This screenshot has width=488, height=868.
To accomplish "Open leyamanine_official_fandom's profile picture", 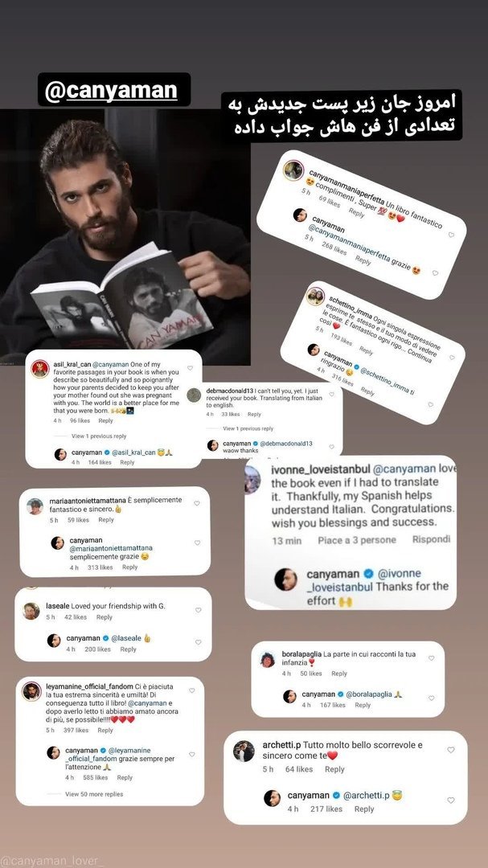I will tap(31, 691).
